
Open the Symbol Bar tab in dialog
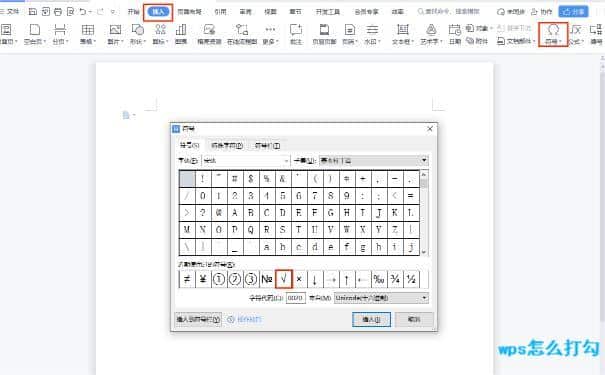(x=267, y=145)
